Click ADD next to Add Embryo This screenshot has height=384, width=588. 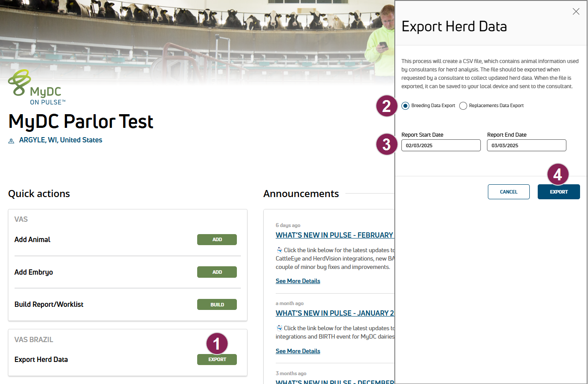pos(217,272)
